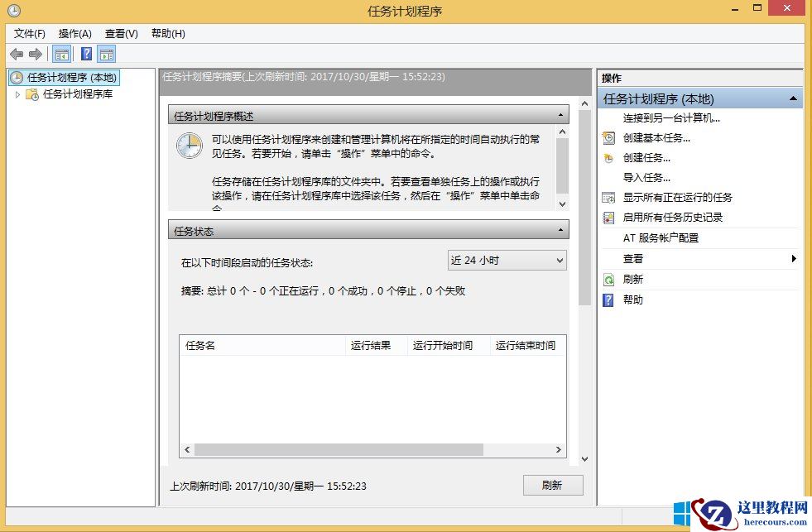Click the back navigation arrow
Image resolution: width=812 pixels, height=532 pixels.
17,54
